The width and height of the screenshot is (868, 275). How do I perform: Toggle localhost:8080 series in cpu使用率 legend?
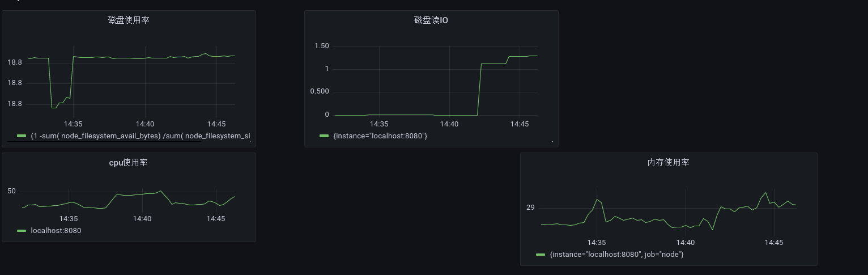(56, 231)
